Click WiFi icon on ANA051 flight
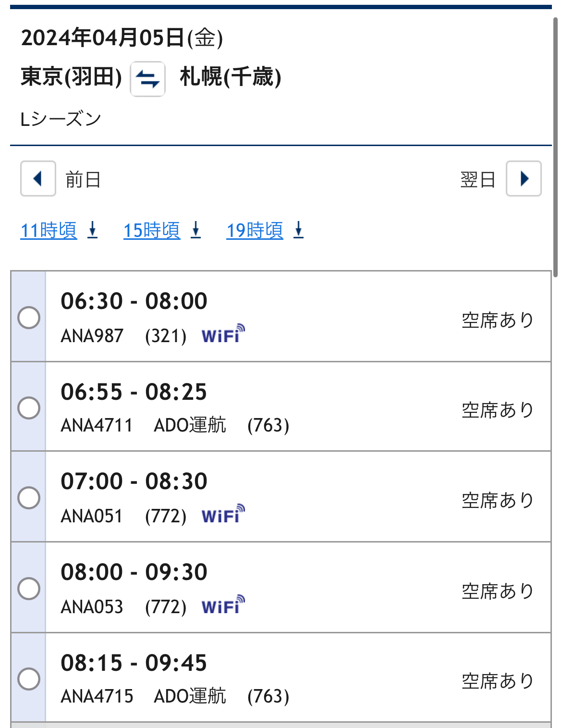 point(223,515)
